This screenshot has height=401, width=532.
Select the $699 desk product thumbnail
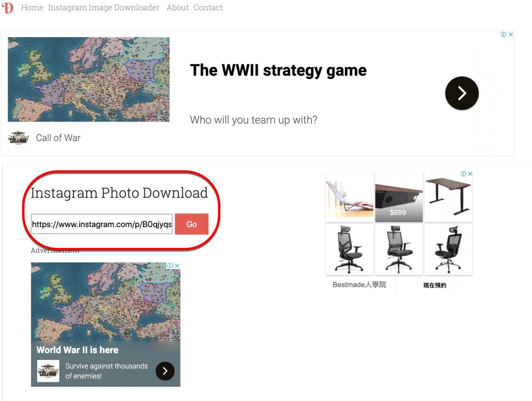point(399,197)
